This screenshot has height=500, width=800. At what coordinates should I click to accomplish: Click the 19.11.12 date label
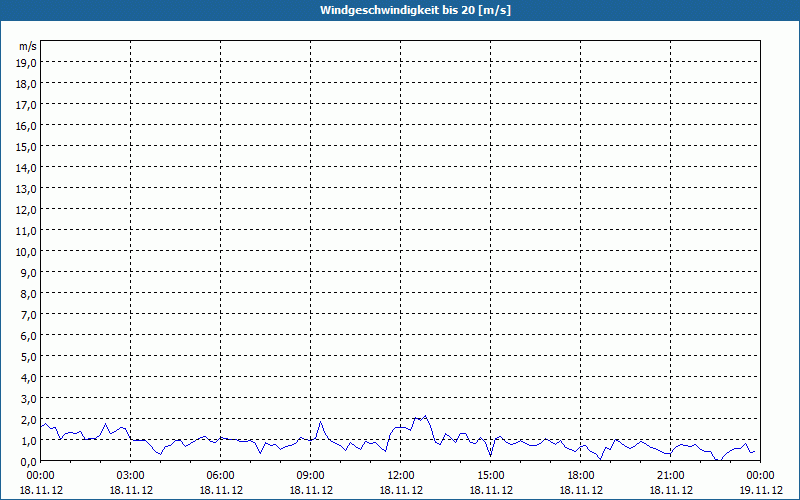click(x=761, y=490)
